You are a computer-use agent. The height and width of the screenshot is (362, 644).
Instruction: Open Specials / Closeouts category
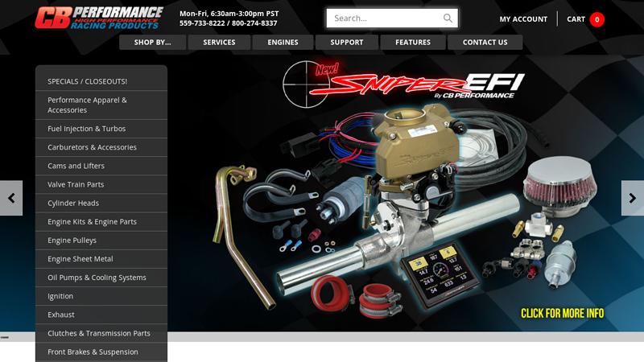point(101,81)
